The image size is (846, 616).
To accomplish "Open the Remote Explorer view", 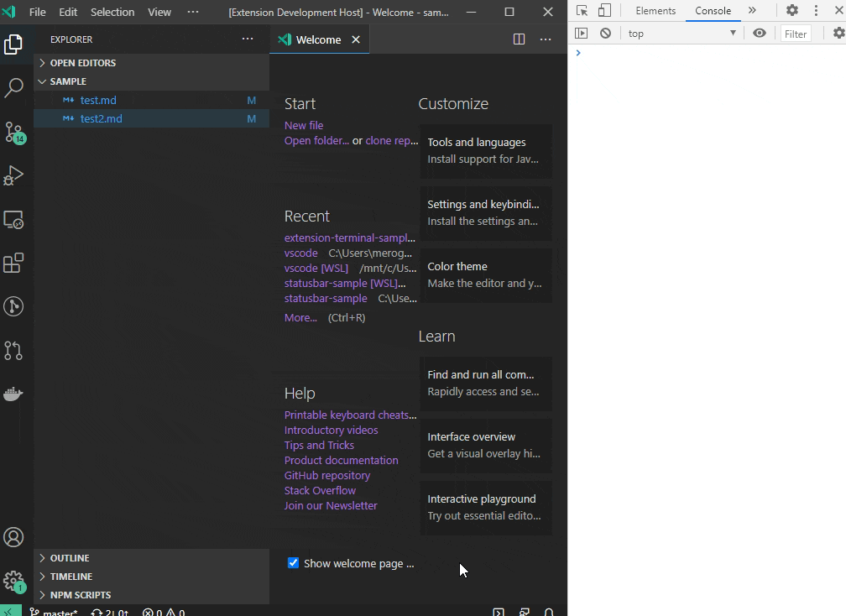I will pos(13,220).
